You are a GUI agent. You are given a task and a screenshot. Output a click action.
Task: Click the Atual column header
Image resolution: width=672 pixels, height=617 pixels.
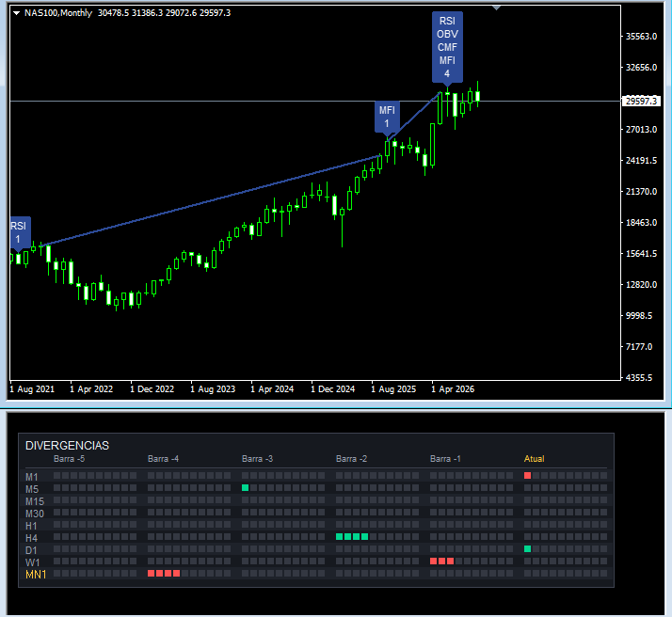pos(534,459)
